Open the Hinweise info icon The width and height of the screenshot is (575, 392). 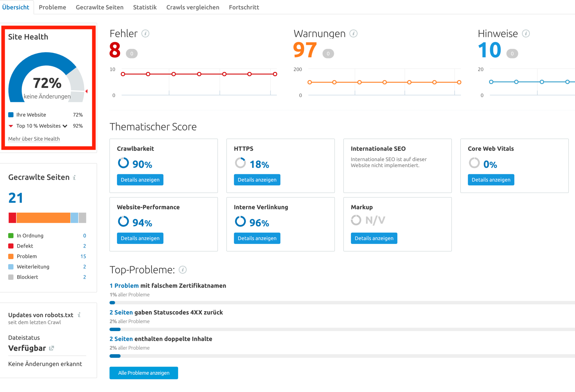pyautogui.click(x=526, y=34)
